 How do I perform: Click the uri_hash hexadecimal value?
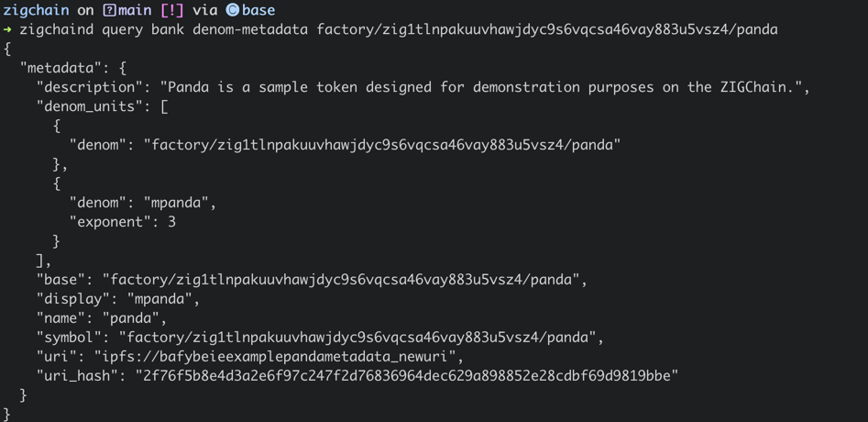406,375
